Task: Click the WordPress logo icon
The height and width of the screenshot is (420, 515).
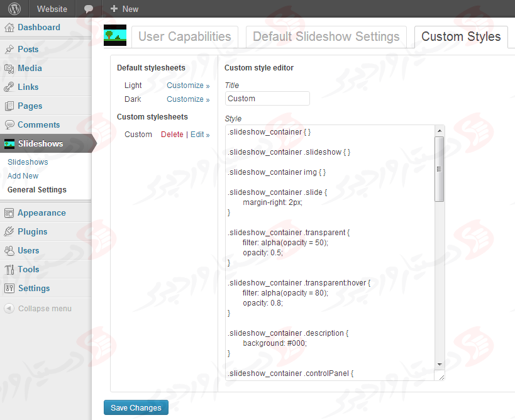Action: (x=14, y=9)
